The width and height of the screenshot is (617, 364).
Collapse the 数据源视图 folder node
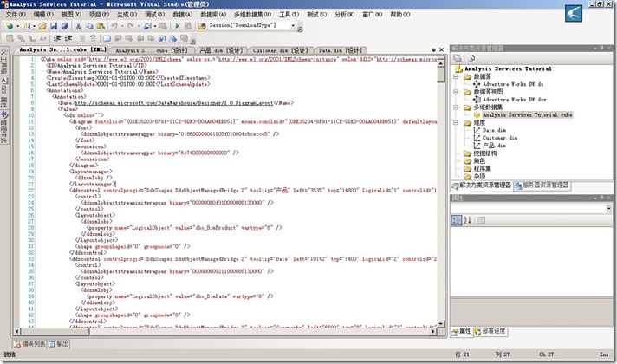click(456, 92)
